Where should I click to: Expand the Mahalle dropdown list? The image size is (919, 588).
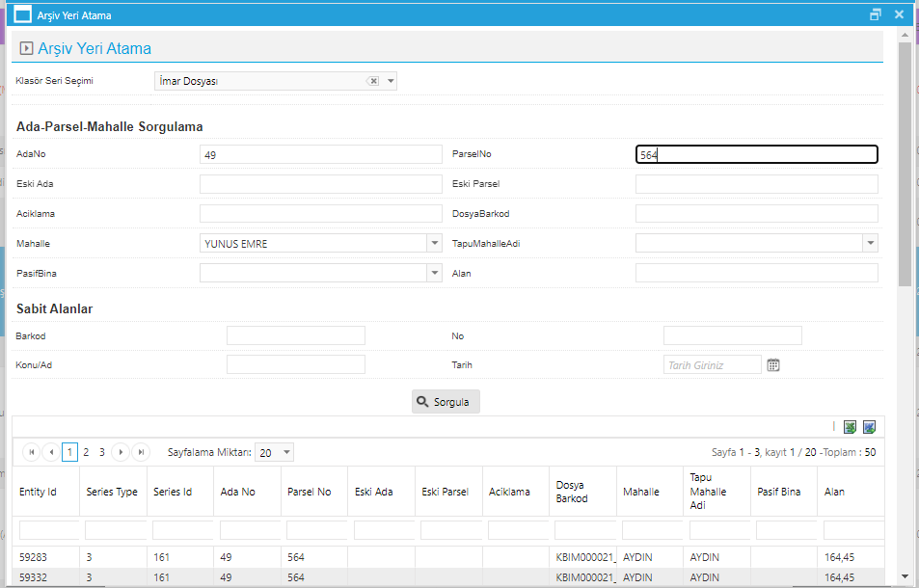pyautogui.click(x=434, y=243)
